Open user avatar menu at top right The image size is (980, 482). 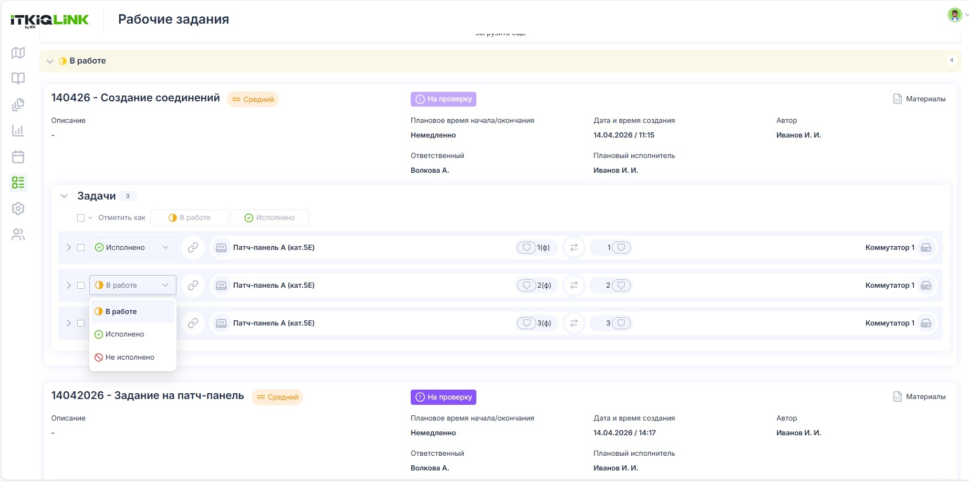point(955,15)
